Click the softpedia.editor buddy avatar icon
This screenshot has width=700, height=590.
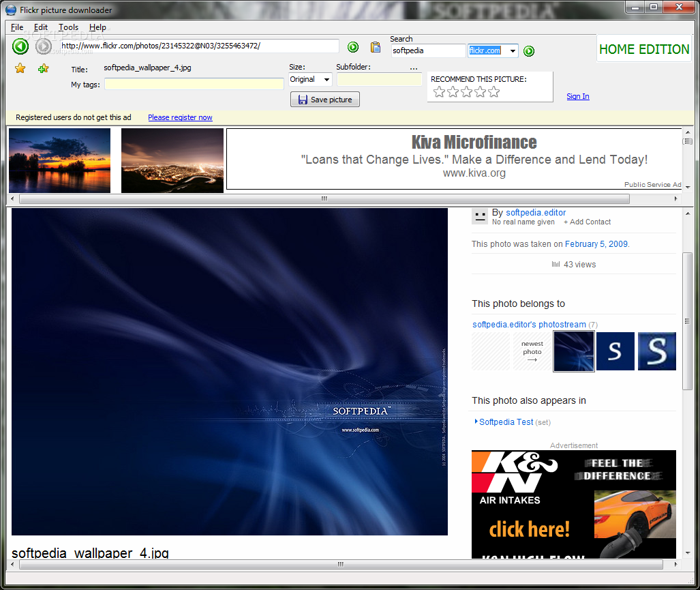click(x=480, y=217)
